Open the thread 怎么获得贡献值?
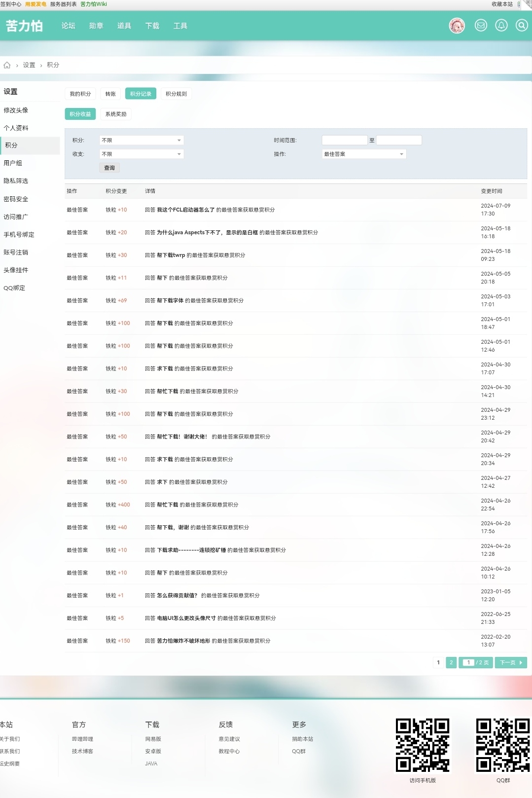 [x=177, y=596]
